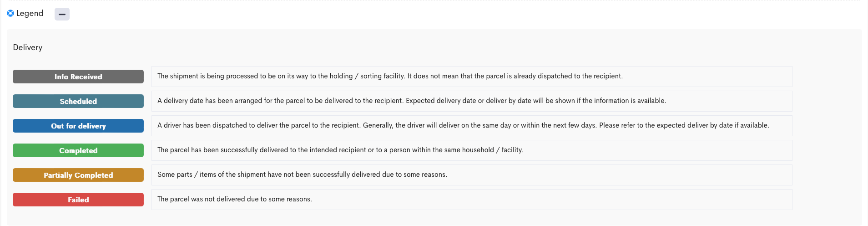Click the Delivery section heading
This screenshot has height=226, width=868.
(28, 47)
